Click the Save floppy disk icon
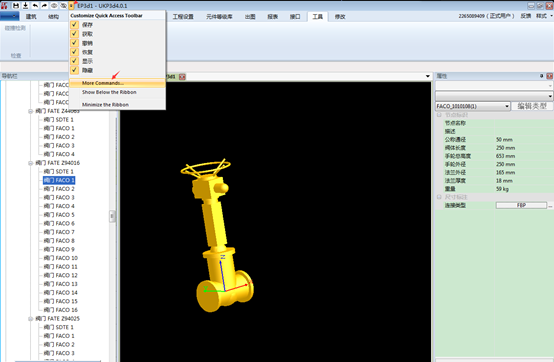This screenshot has height=362, width=554. point(16,5)
